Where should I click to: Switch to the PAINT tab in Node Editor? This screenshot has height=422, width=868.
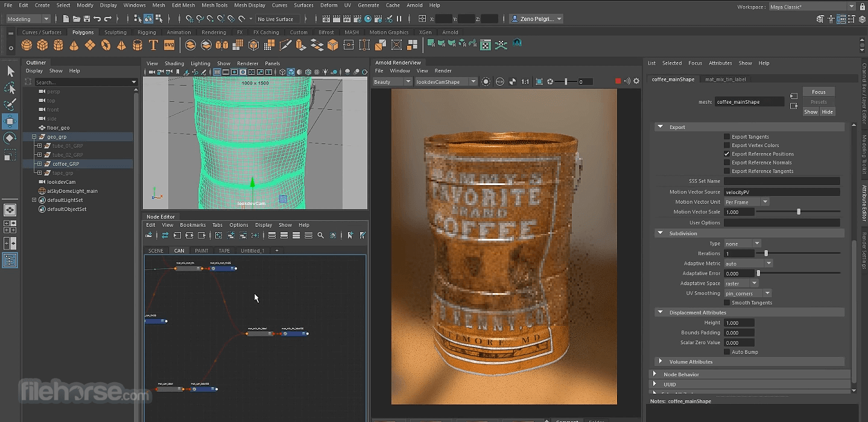201,251
